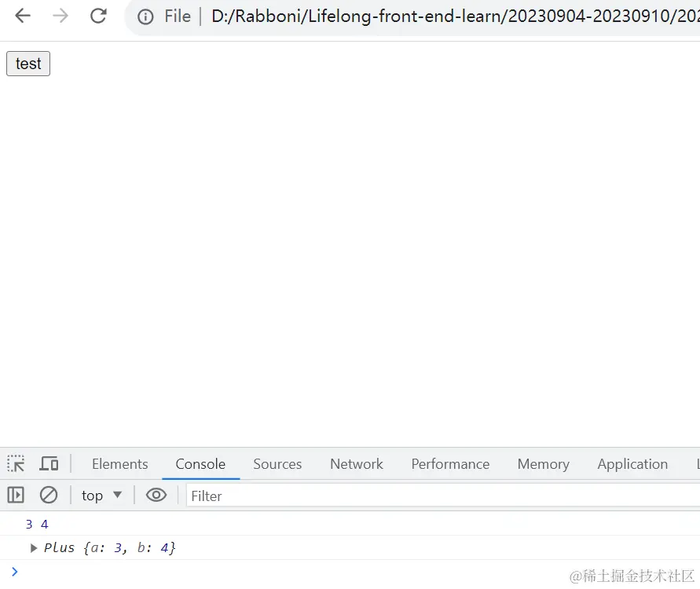Open the Elements tab
The width and height of the screenshot is (700, 589).
pos(119,464)
